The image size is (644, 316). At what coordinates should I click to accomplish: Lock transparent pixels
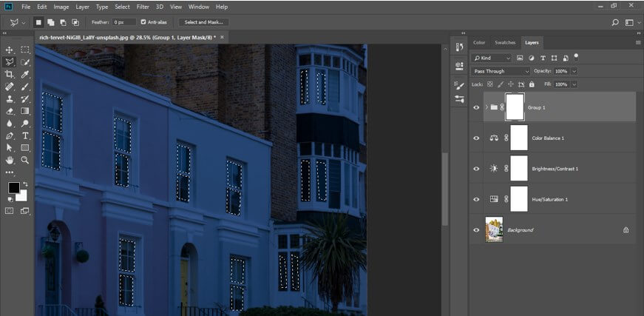pyautogui.click(x=489, y=84)
